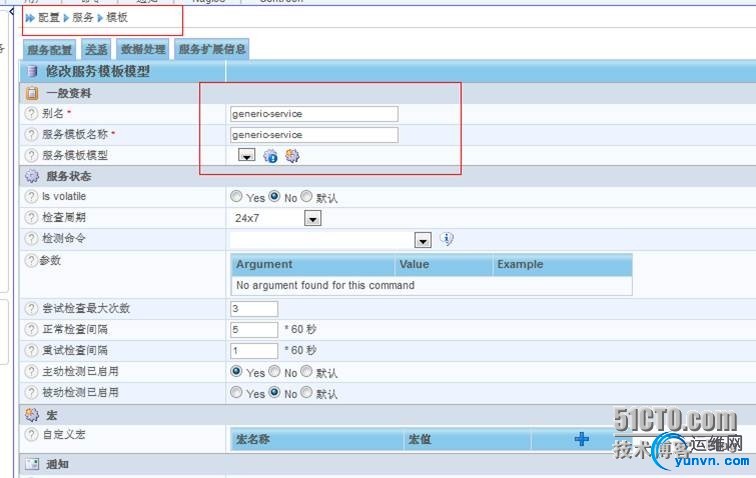
Task: Click the 服务模板名称 input field
Action: coord(314,135)
